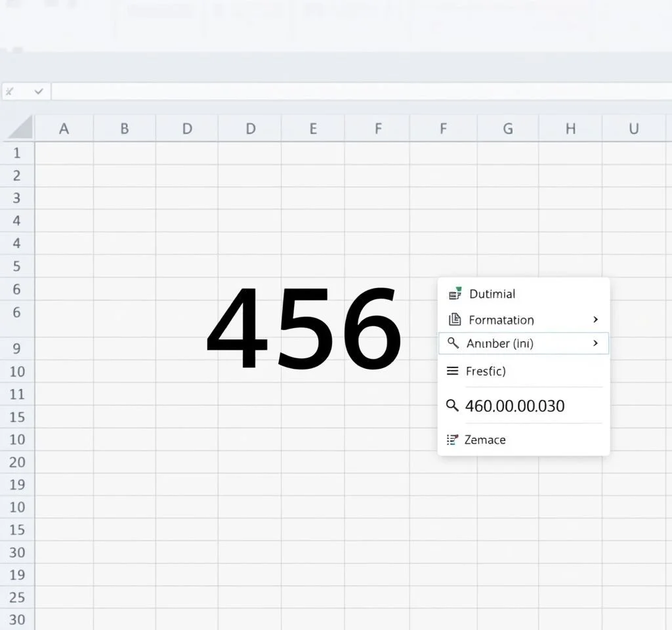Select column A header
This screenshot has width=672, height=630.
(64, 129)
